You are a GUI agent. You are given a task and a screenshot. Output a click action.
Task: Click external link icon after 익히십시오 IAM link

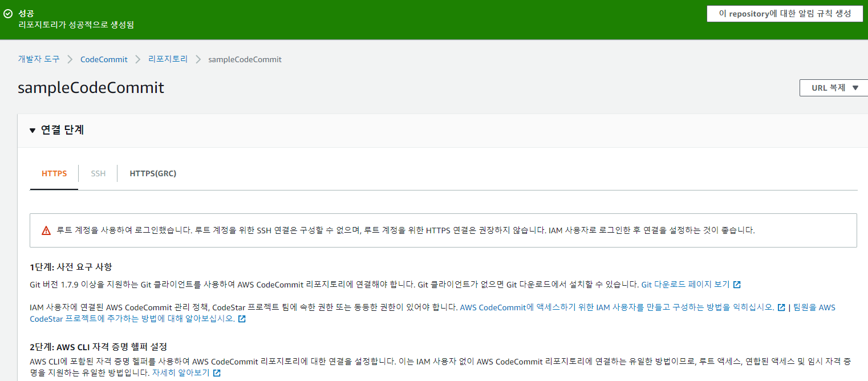click(x=781, y=307)
